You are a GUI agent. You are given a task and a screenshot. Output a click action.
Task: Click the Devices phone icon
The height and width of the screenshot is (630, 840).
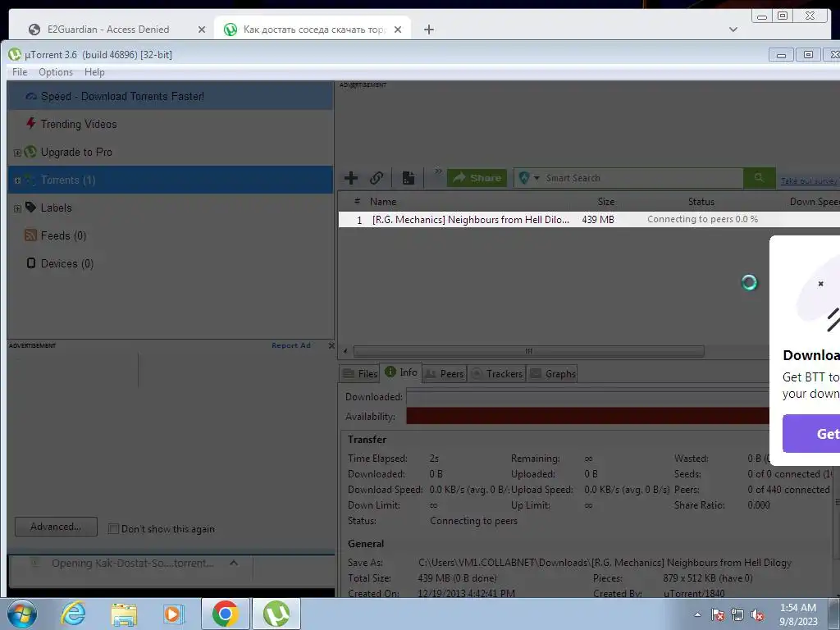pos(31,263)
